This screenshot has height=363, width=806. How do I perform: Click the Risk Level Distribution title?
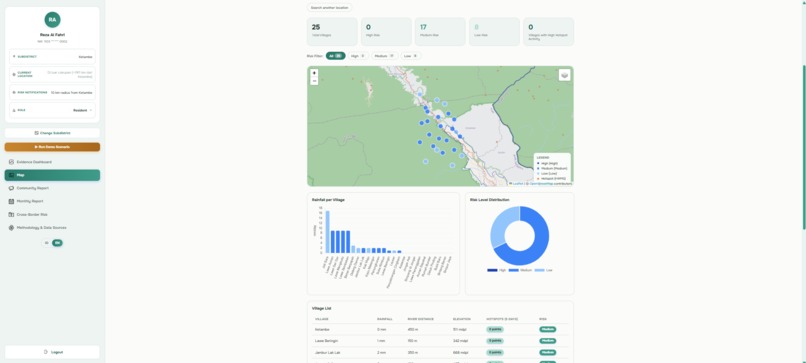pyautogui.click(x=489, y=199)
